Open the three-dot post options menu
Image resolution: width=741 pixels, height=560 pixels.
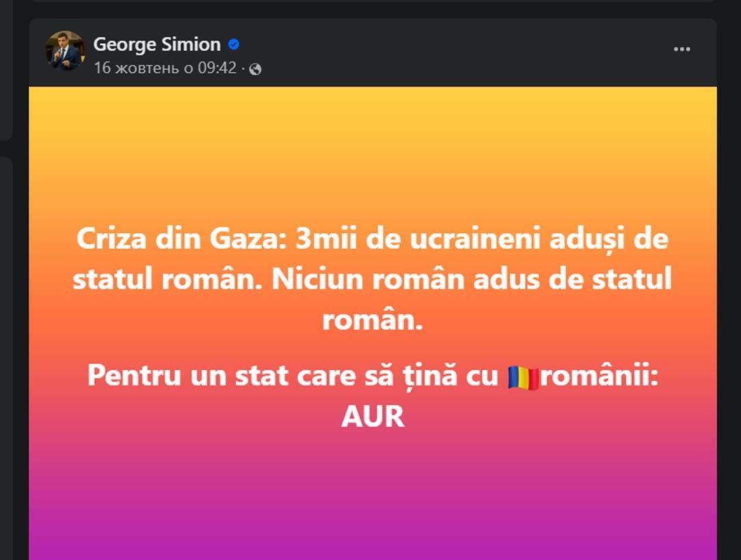point(682,49)
